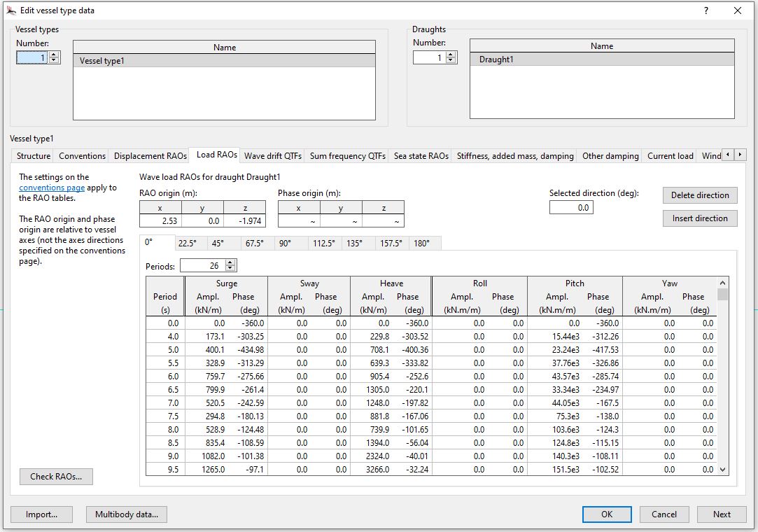Image resolution: width=758 pixels, height=532 pixels.
Task: Select the 45° direction tab
Action: pyautogui.click(x=224, y=244)
